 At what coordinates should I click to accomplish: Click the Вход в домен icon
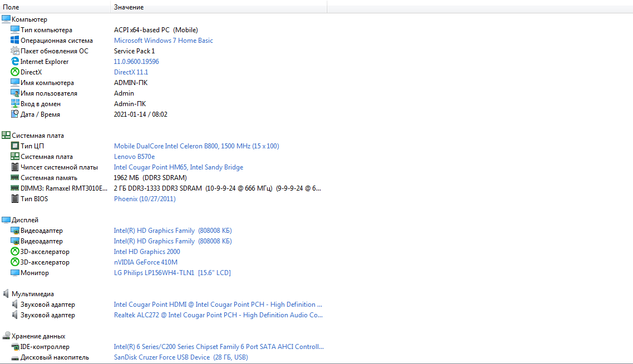[x=15, y=103]
